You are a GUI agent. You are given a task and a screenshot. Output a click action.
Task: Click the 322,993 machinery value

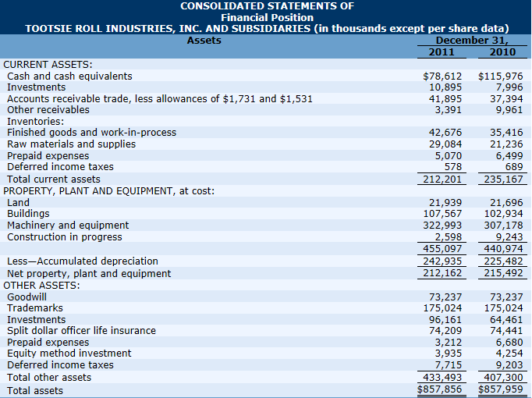click(442, 226)
